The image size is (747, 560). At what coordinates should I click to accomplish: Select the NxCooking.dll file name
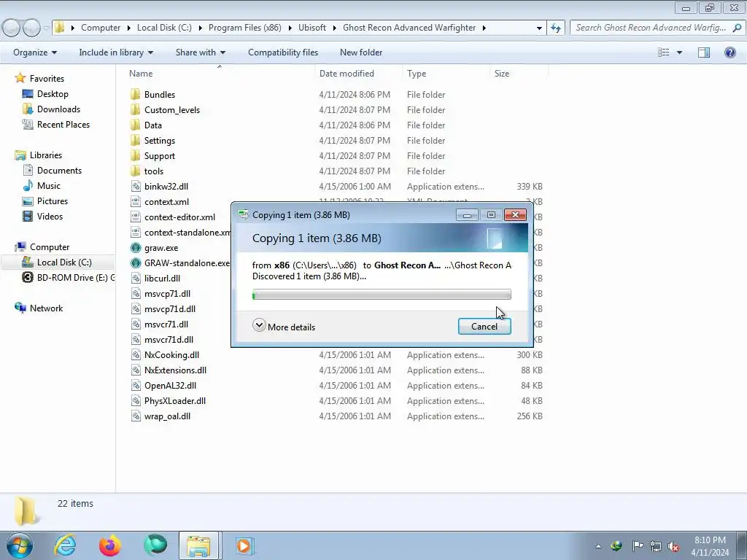click(171, 355)
